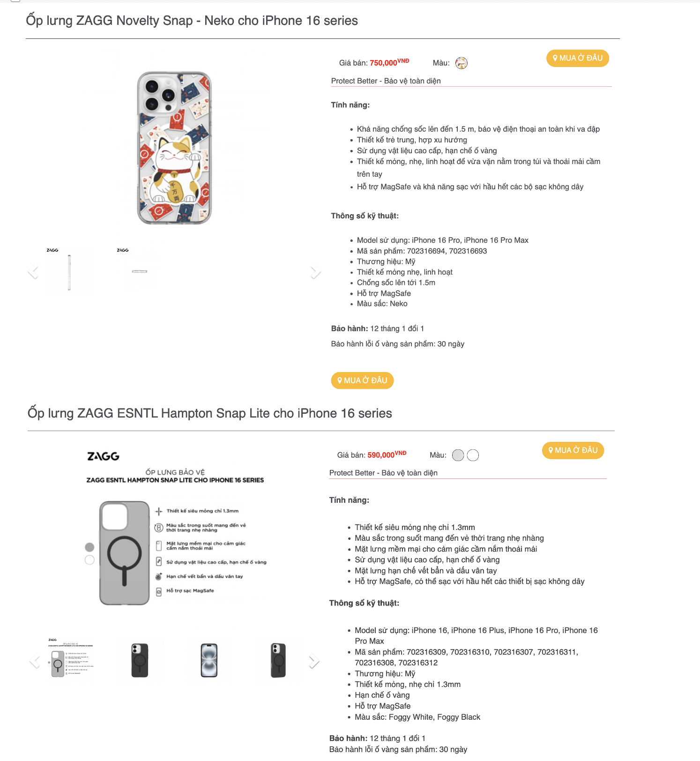Select the Neko color swatch

click(462, 63)
